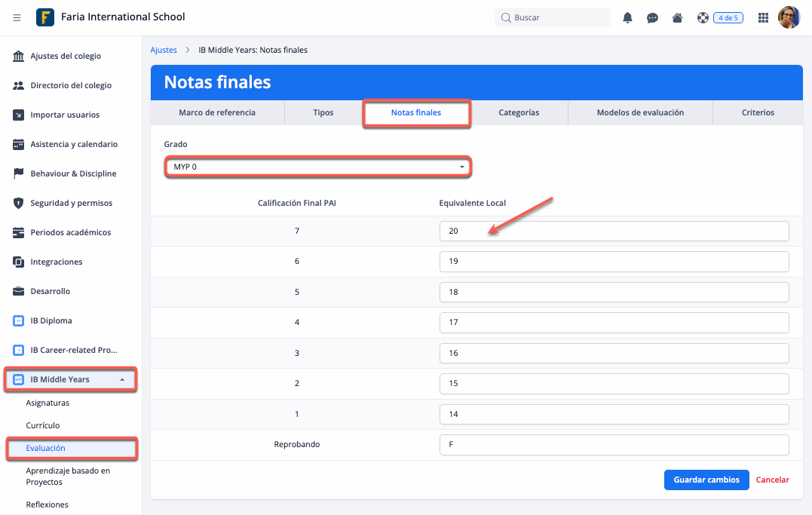This screenshot has width=812, height=515.
Task: Click the home icon in top bar
Action: coord(677,17)
